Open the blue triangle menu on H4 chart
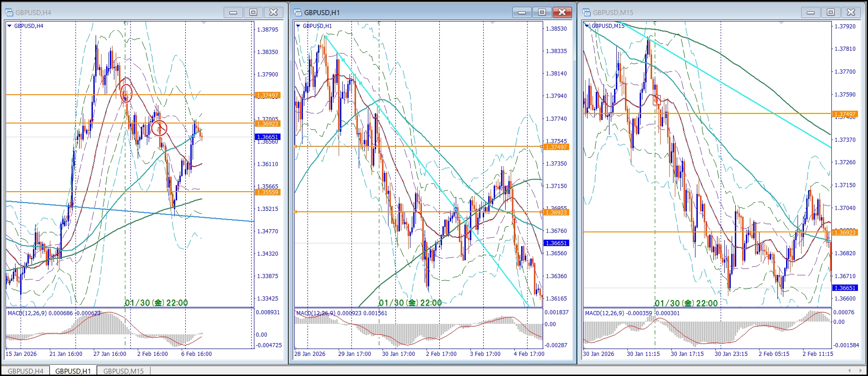Image resolution: width=868 pixels, height=376 pixels. [9, 26]
